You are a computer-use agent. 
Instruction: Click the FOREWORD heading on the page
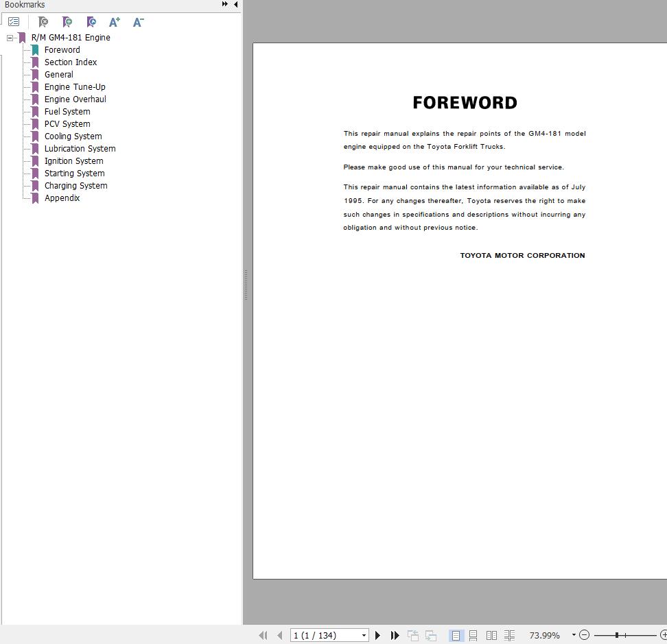(465, 103)
